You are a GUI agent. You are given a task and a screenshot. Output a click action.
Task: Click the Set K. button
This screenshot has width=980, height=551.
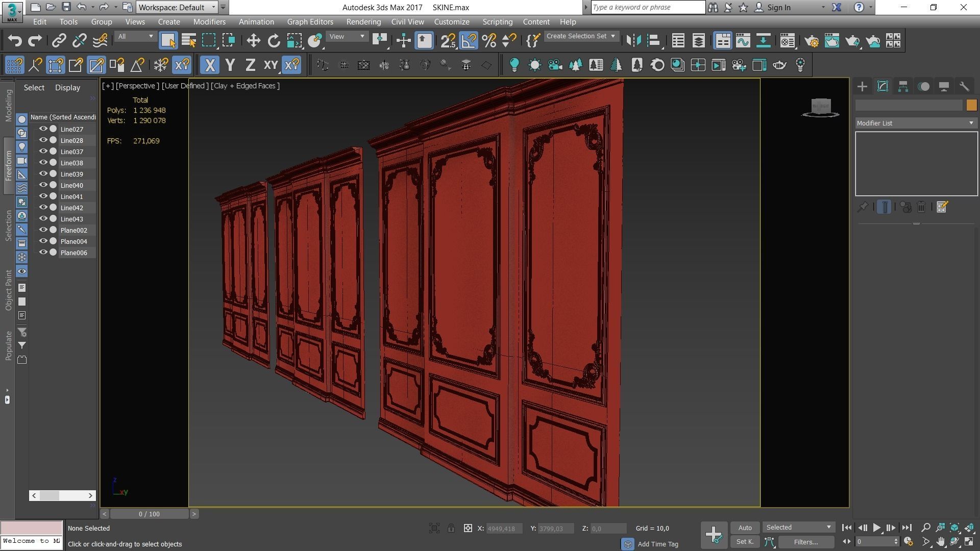click(745, 542)
